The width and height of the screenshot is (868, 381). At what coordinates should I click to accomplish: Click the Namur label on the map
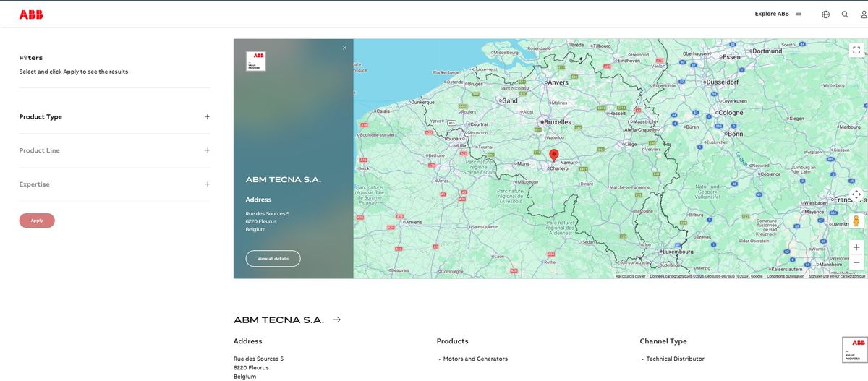pyautogui.click(x=568, y=163)
